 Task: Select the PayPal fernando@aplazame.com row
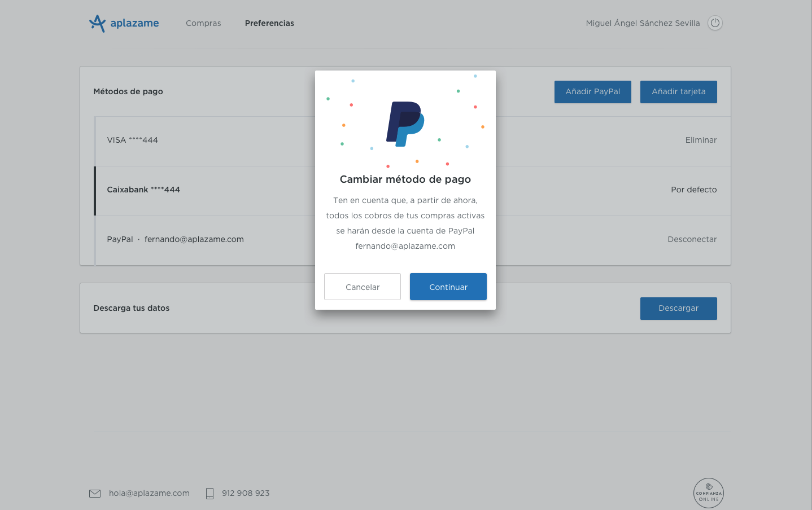[412, 240]
